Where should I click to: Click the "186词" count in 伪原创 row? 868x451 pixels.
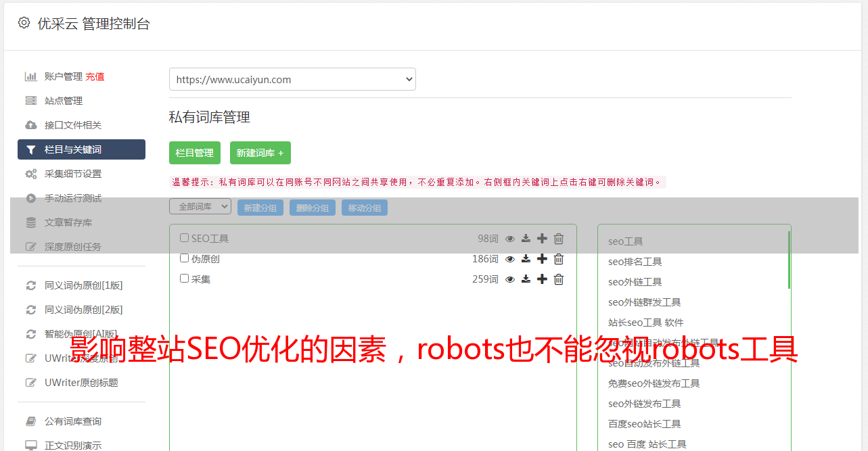click(485, 259)
